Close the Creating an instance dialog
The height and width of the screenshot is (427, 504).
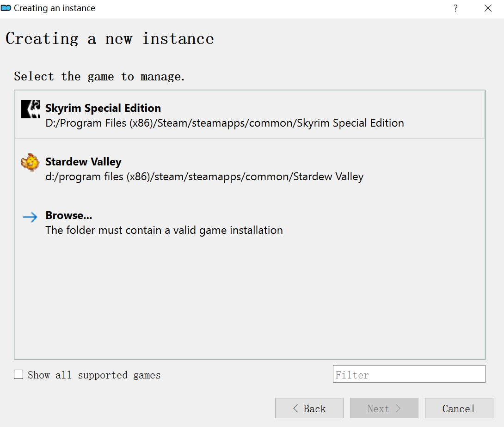click(488, 8)
